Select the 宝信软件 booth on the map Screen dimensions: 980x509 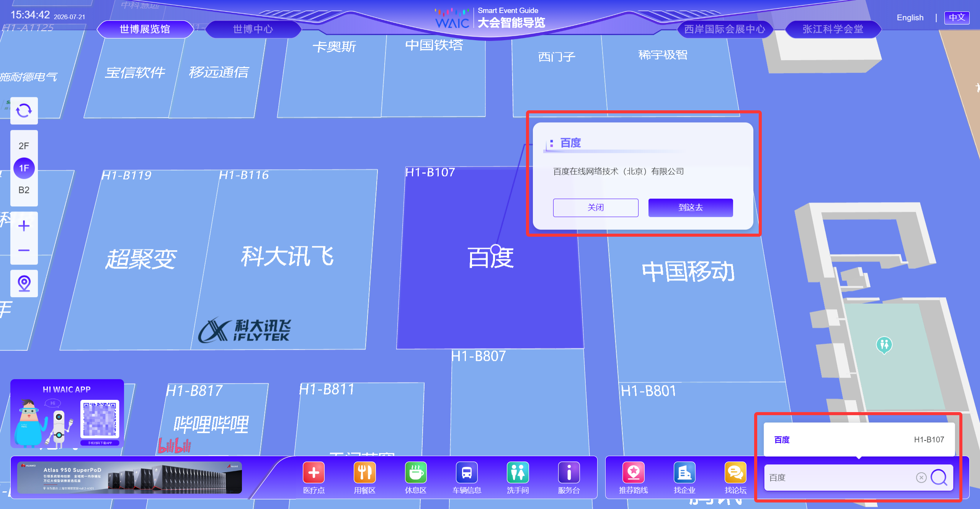(135, 72)
